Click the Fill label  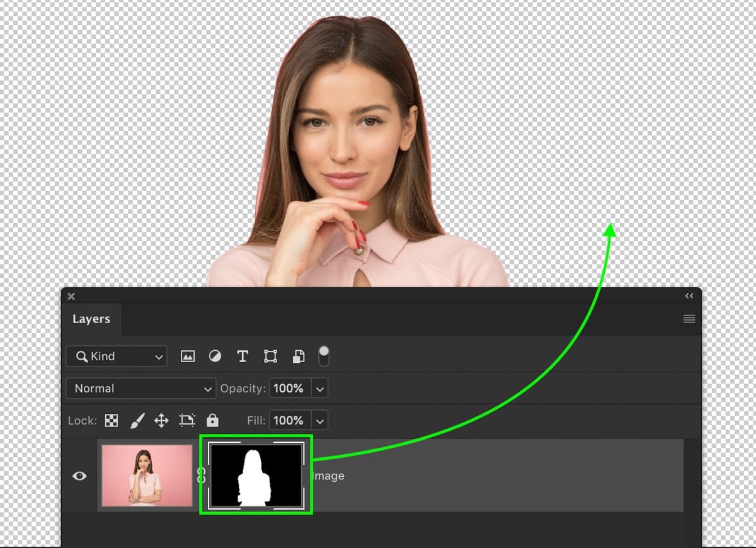[256, 421]
